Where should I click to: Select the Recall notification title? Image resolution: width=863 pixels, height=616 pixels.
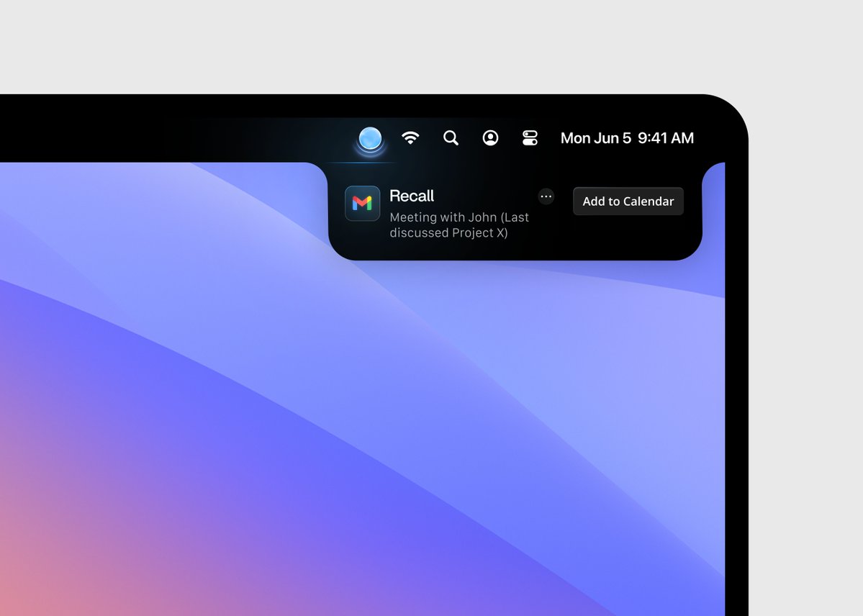pyautogui.click(x=412, y=196)
